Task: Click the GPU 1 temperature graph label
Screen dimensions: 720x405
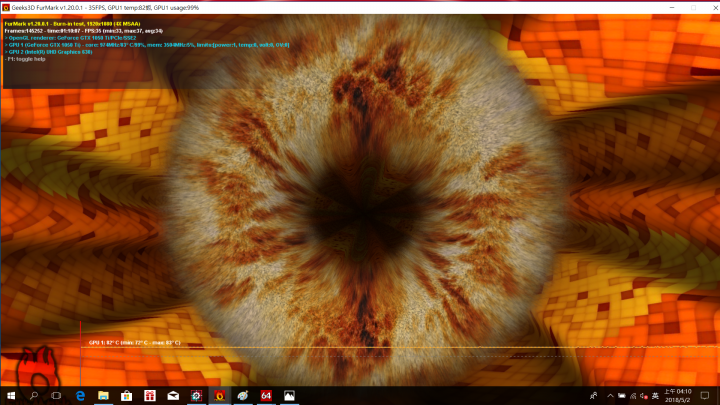Action: click(135, 343)
